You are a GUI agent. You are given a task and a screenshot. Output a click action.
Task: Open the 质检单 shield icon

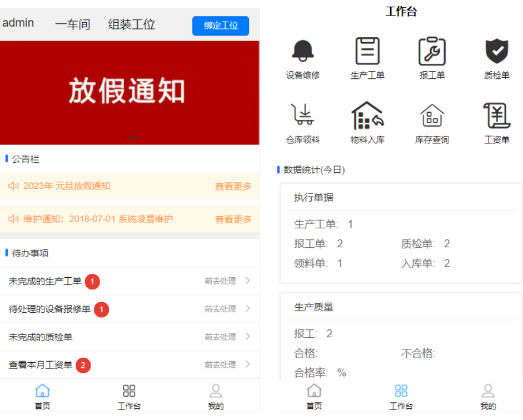point(496,52)
